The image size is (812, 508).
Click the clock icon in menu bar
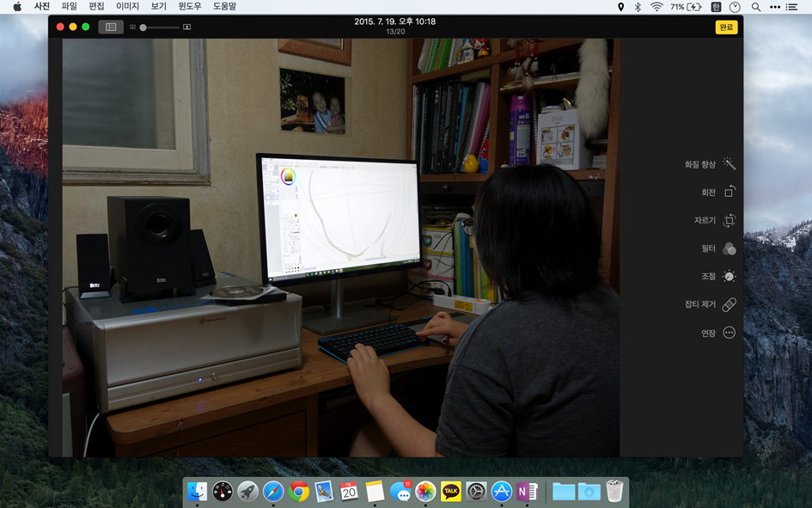(x=735, y=7)
